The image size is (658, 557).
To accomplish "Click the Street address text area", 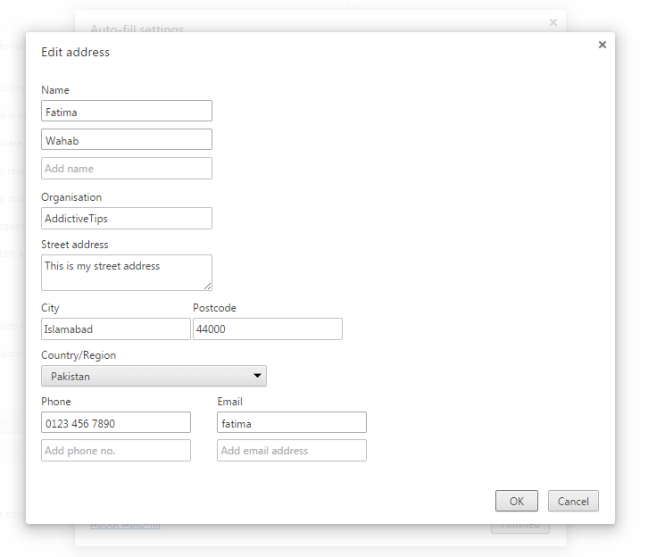I will (x=127, y=272).
